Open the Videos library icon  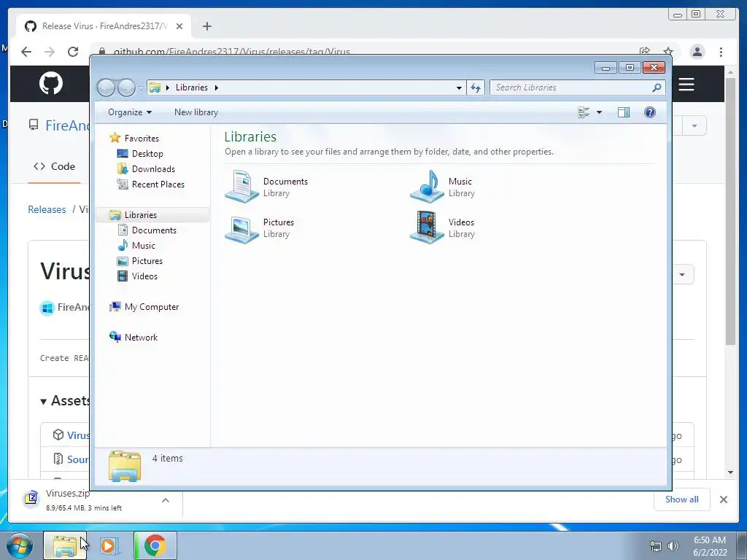coord(427,227)
